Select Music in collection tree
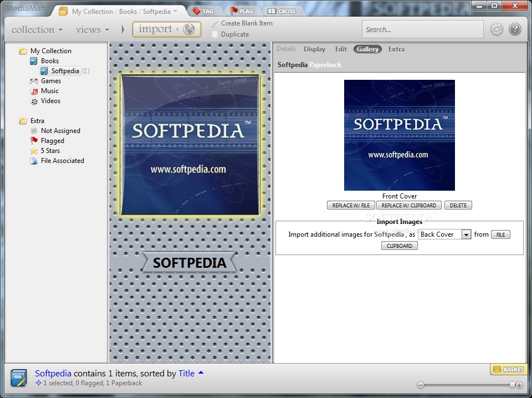 (50, 91)
